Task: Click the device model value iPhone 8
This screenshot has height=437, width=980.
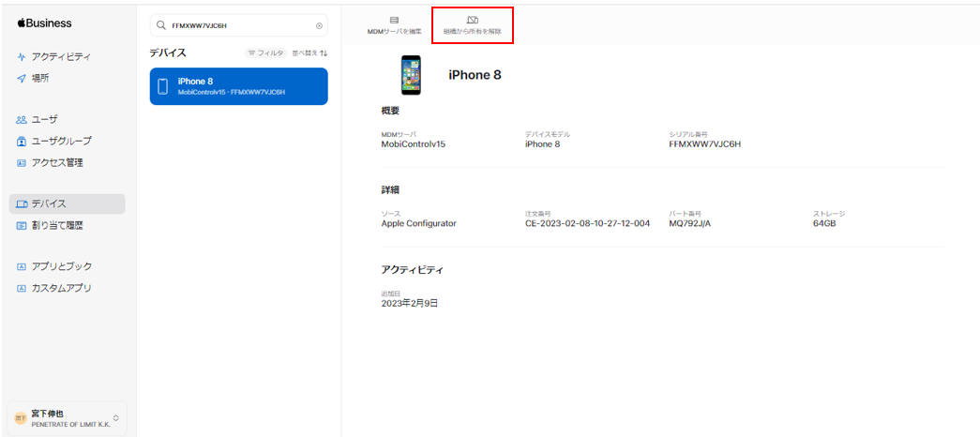Action: click(542, 144)
